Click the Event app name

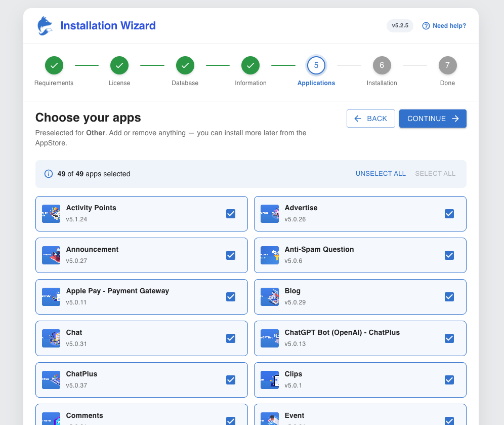[295, 416]
